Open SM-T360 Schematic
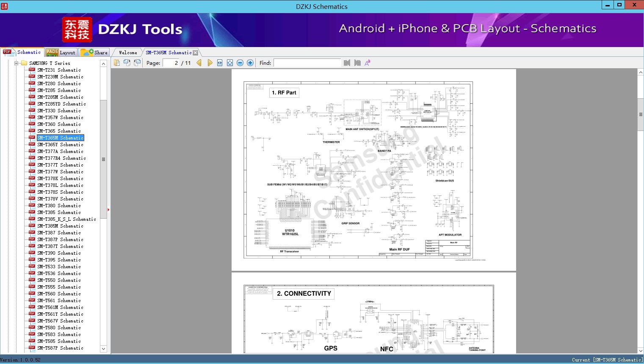Image resolution: width=644 pixels, height=364 pixels. click(x=59, y=124)
